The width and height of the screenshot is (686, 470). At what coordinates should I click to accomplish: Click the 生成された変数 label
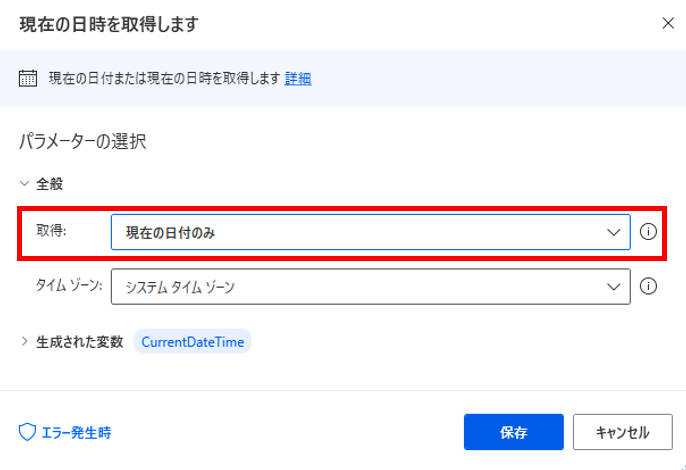[80, 342]
